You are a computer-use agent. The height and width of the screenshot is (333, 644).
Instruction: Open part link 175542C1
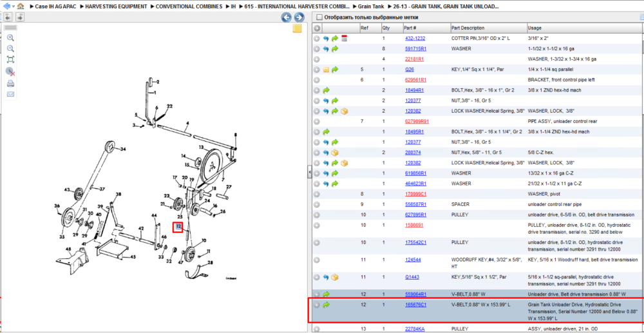(x=415, y=242)
